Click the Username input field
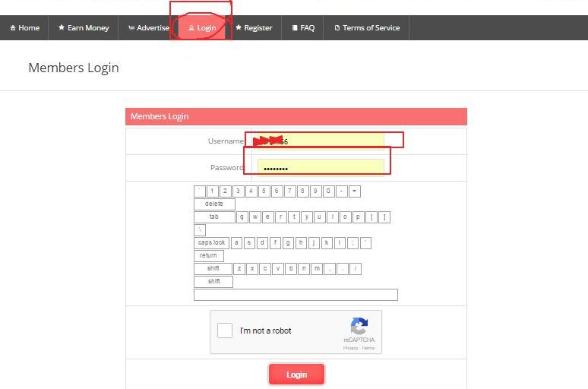This screenshot has height=389, width=588. click(x=321, y=141)
